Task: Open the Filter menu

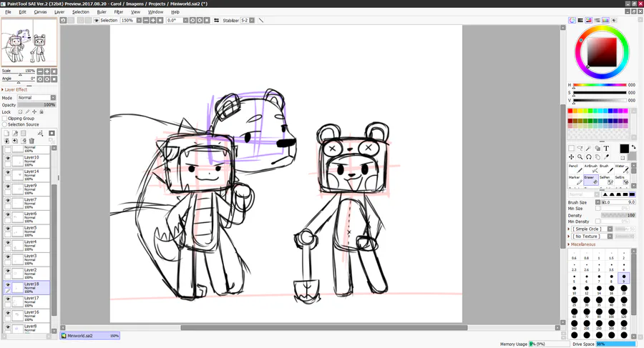Action: coord(119,12)
